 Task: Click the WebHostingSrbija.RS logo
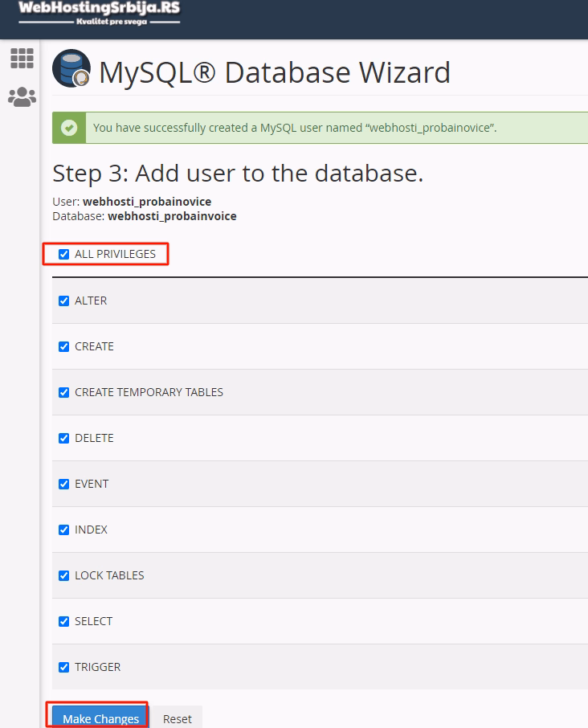(x=100, y=14)
